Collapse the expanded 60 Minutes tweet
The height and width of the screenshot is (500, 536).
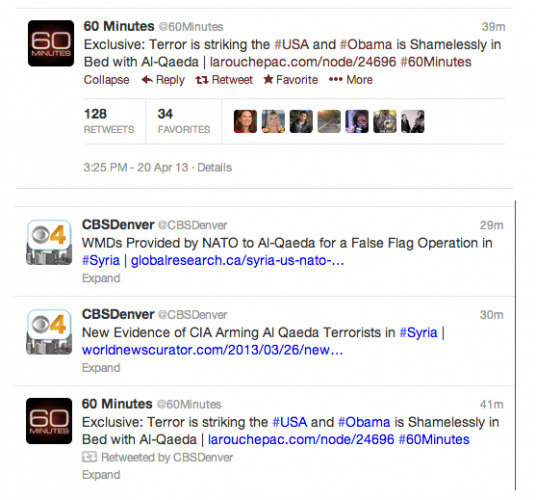tap(106, 80)
